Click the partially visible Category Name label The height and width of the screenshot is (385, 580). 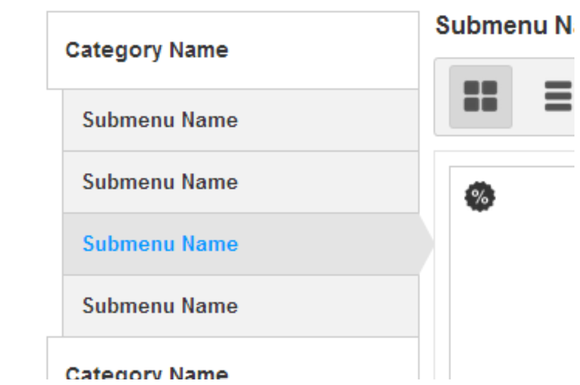[147, 372]
